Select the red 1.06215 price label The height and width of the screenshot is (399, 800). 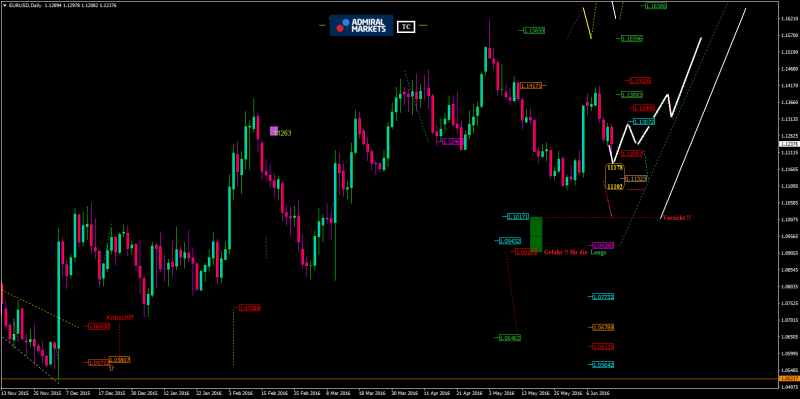pyautogui.click(x=603, y=346)
